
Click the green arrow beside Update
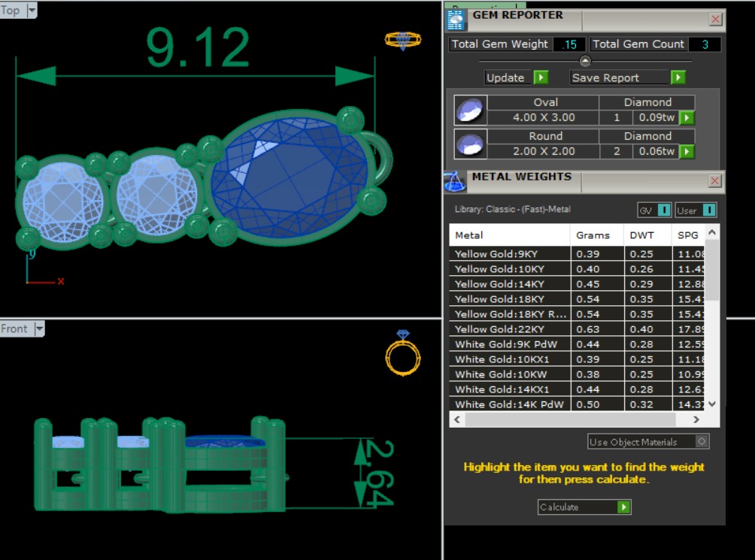[541, 77]
